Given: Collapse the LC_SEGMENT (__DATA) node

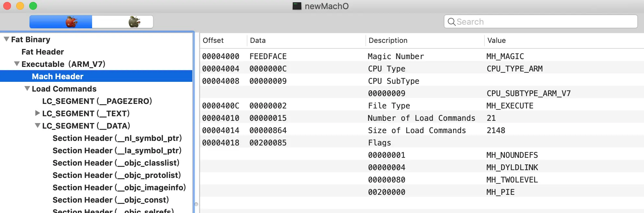Looking at the screenshot, I should click(x=38, y=126).
